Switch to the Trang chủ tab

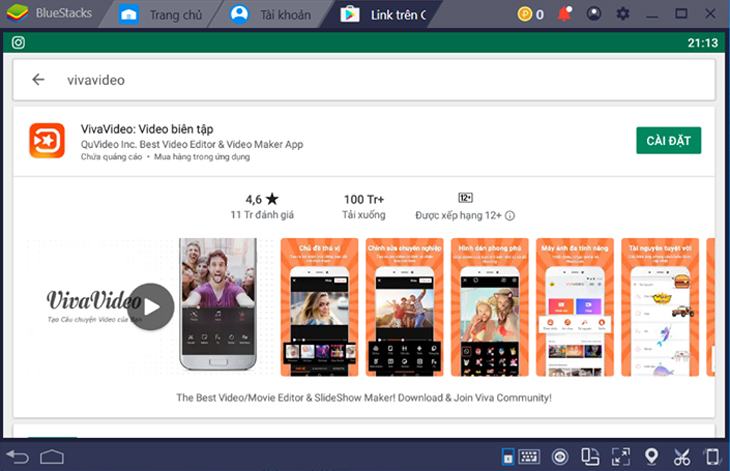coord(160,15)
